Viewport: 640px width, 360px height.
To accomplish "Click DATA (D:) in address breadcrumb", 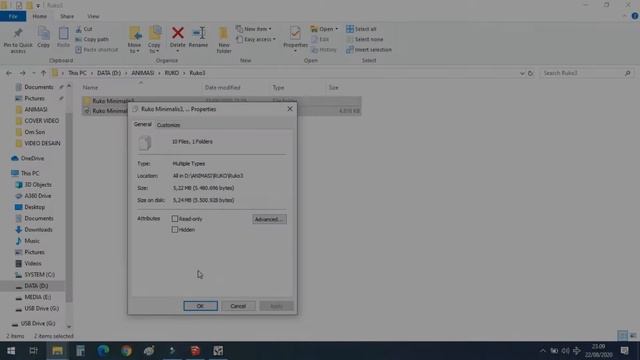I will coord(109,73).
